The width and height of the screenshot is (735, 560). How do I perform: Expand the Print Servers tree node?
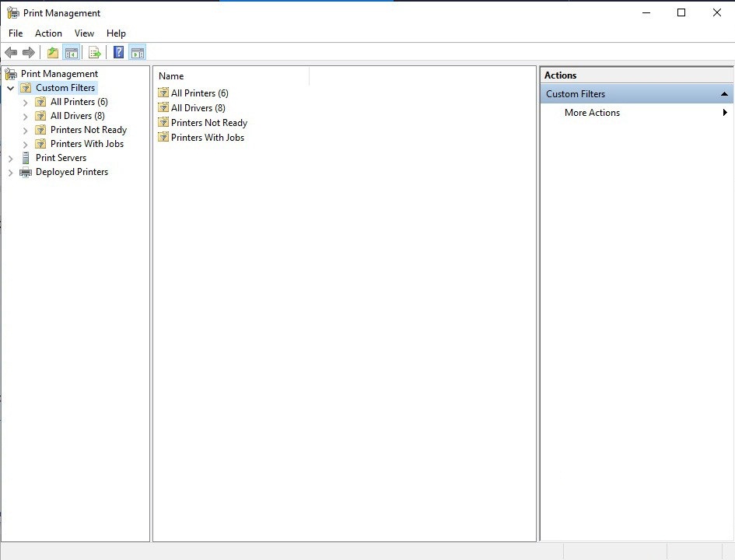pyautogui.click(x=11, y=158)
